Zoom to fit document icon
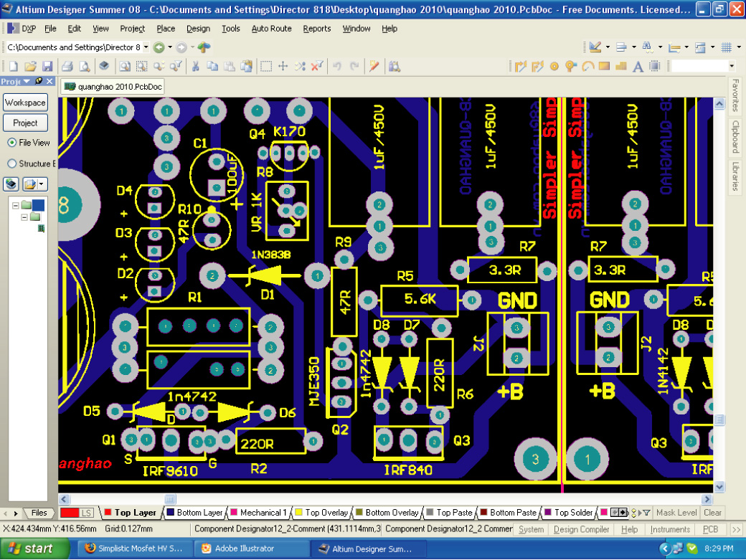Viewport: 746px width, 560px height. click(125, 67)
